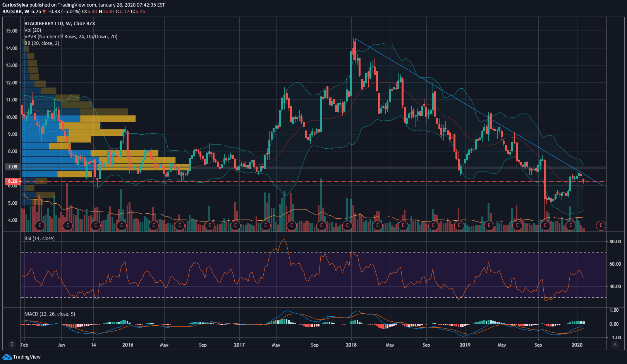Click the 12.00 price axis label
Screen dimensions: 627x364
click(12, 83)
